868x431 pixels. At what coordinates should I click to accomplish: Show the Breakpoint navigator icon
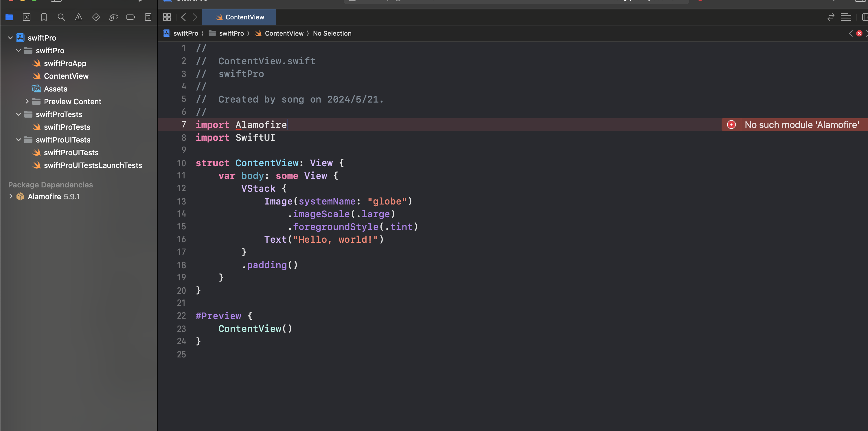coord(131,17)
